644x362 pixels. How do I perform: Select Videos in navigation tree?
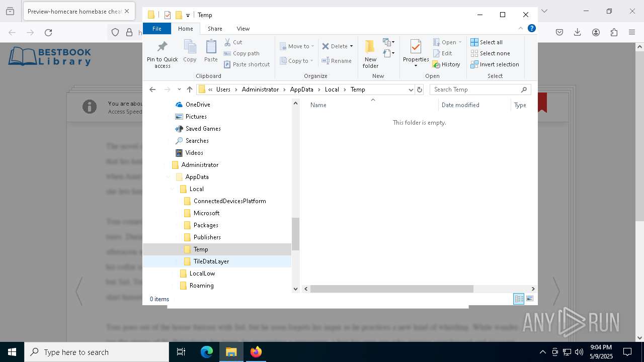[194, 153]
